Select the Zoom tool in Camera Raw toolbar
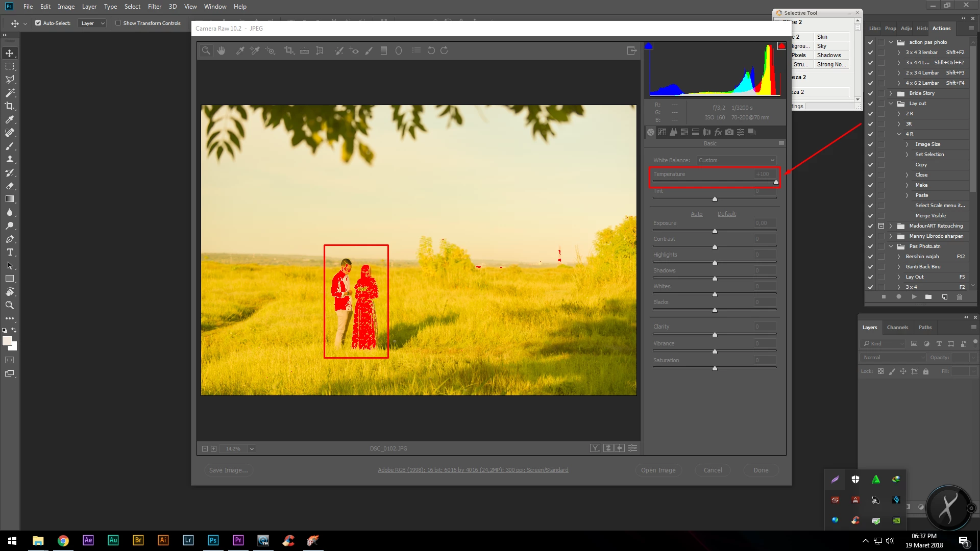The height and width of the screenshot is (551, 980). [x=206, y=51]
